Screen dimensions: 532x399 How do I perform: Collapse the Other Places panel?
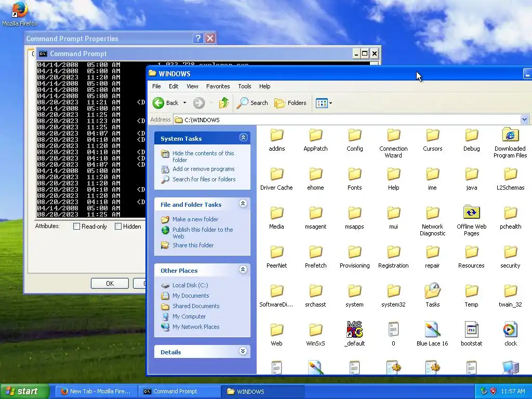[x=243, y=270]
